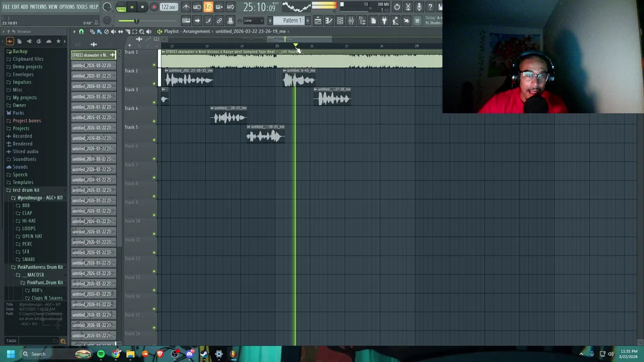Click the Stop button in the transport
The width and height of the screenshot is (644, 362).
pos(142,7)
